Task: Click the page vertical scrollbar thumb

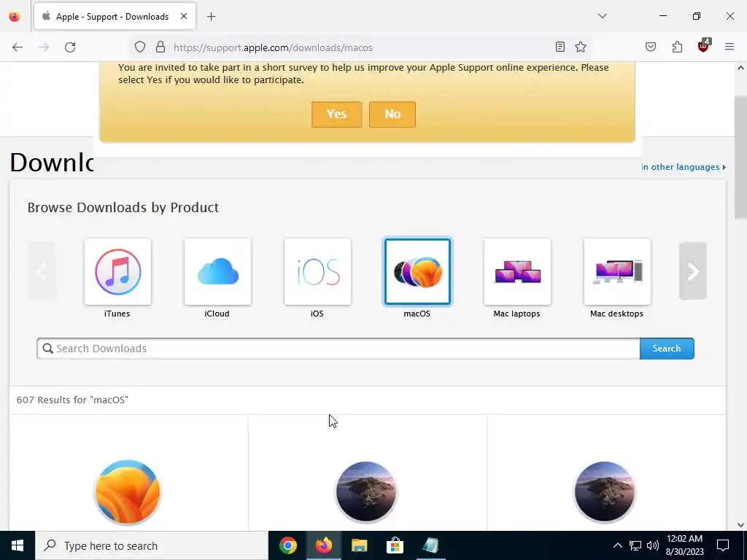Action: (740, 157)
